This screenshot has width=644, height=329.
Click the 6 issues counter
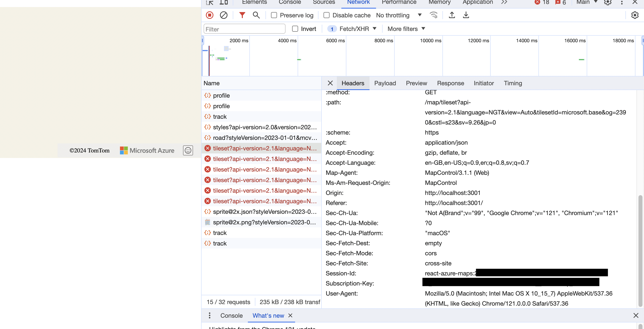[561, 2]
